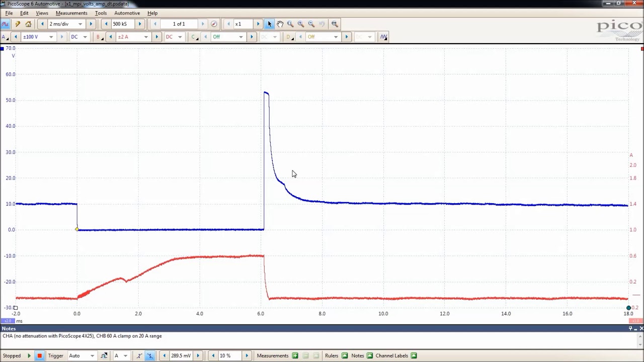Select the zoom window magnifier tool
644x362 pixels.
coord(290,24)
